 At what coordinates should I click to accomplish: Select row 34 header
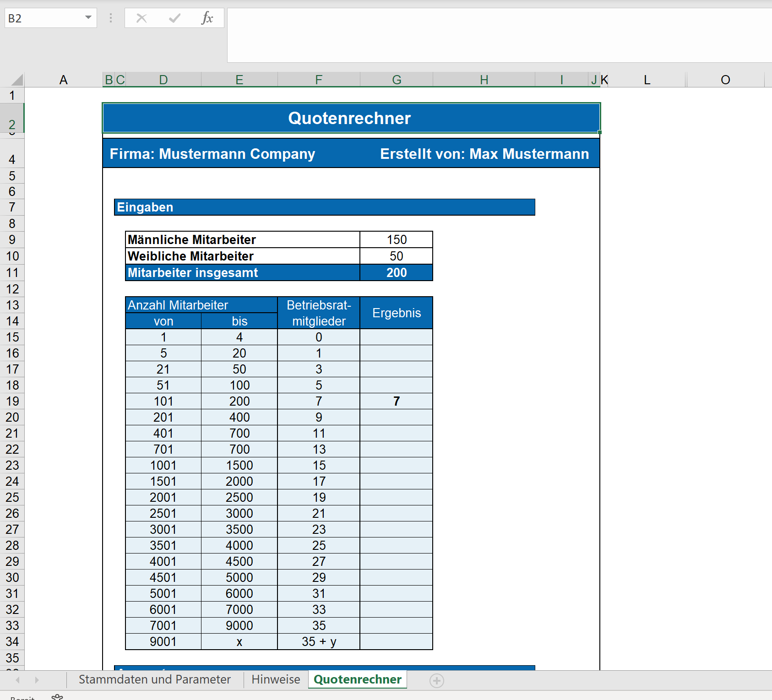point(12,642)
